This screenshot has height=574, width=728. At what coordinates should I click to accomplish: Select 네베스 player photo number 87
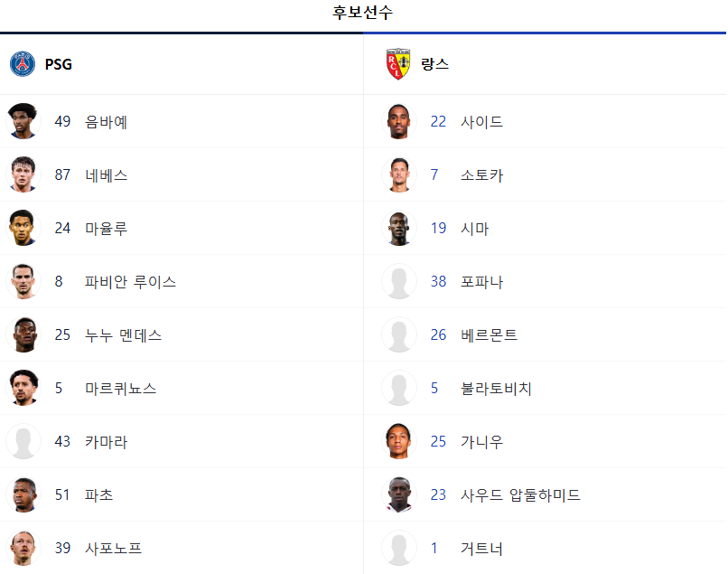(x=23, y=174)
